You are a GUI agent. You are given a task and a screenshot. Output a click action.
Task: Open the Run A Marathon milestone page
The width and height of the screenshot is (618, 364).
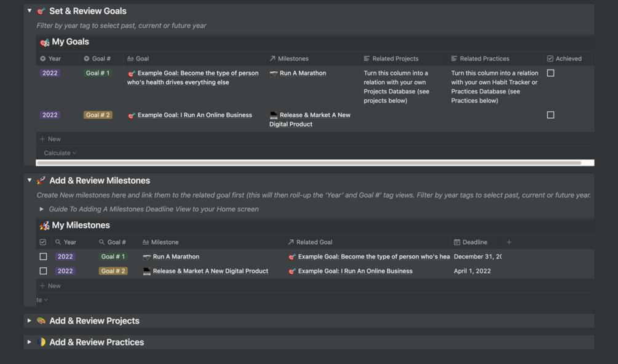176,257
